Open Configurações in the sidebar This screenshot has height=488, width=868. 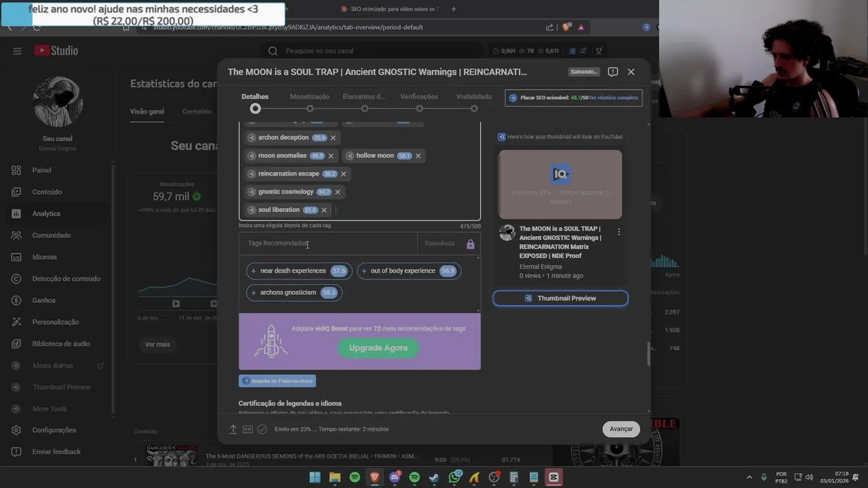(54, 430)
